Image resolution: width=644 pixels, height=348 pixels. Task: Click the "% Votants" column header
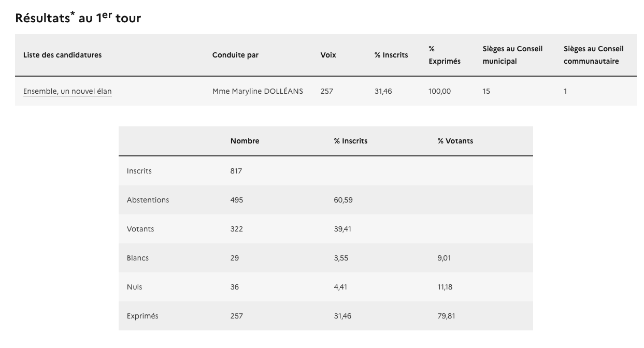pyautogui.click(x=455, y=141)
